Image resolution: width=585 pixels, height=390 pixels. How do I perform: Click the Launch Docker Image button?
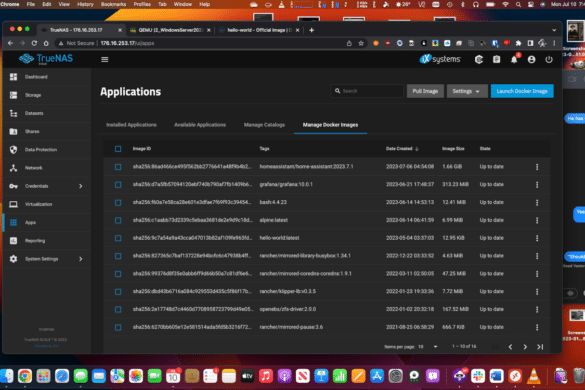[x=522, y=91]
